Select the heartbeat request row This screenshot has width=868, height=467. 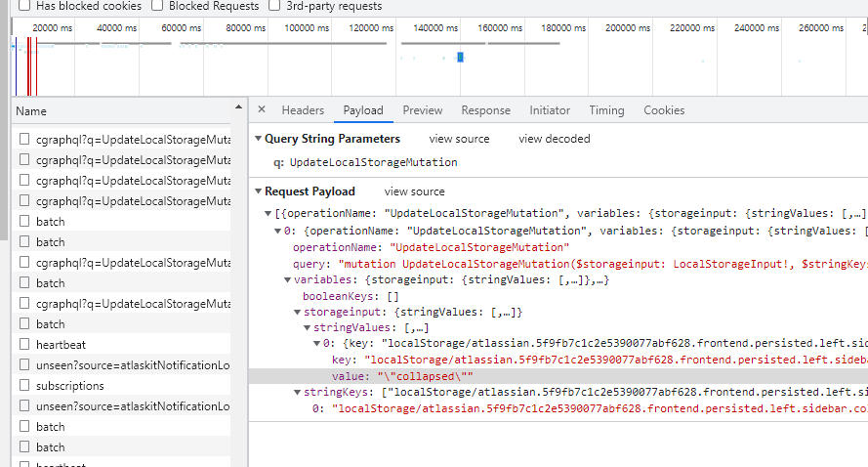(121, 345)
